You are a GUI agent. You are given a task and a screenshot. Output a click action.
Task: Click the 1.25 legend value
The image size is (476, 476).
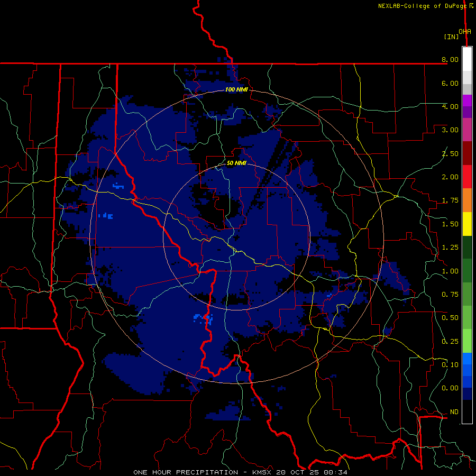[450, 248]
